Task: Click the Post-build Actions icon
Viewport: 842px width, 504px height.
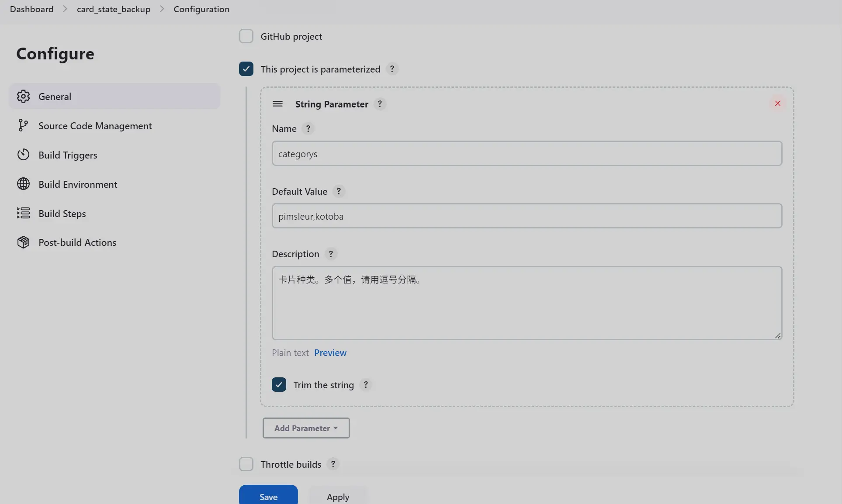Action: [x=24, y=242]
